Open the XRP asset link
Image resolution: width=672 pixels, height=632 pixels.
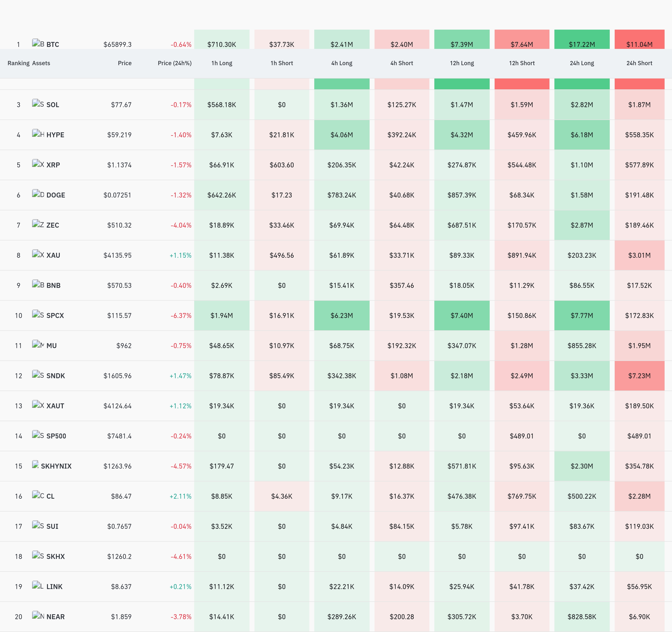point(53,165)
